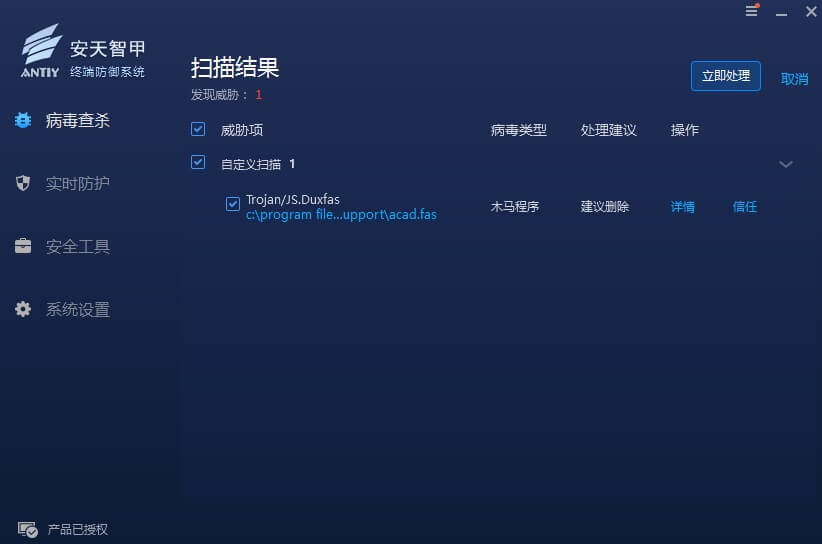Go to 系统设置 section
The image size is (822, 544).
(x=77, y=310)
